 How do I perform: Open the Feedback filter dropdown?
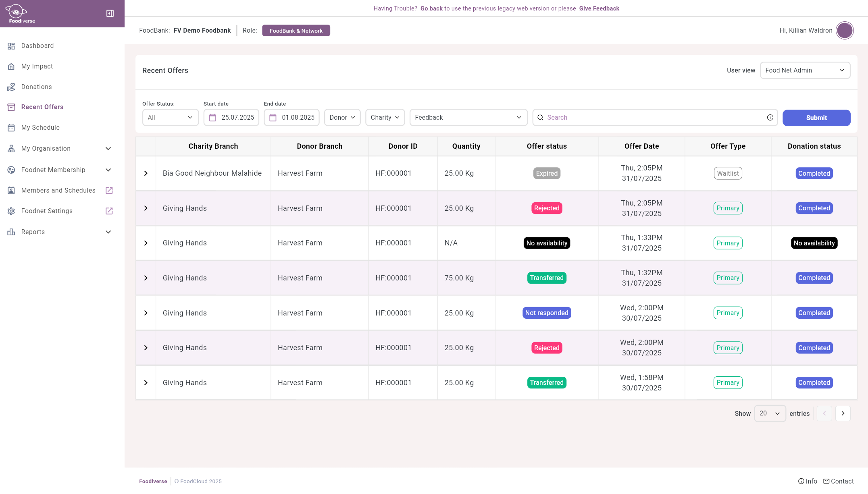coord(468,118)
